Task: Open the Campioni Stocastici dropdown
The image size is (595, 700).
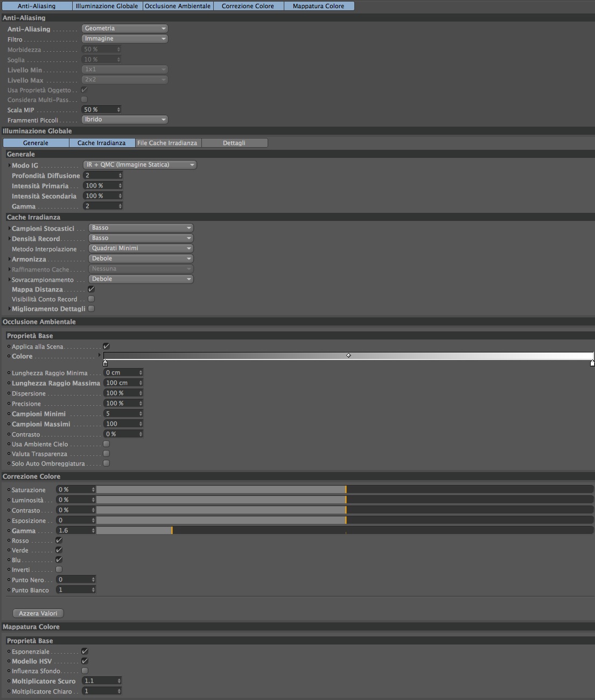Action: 141,228
